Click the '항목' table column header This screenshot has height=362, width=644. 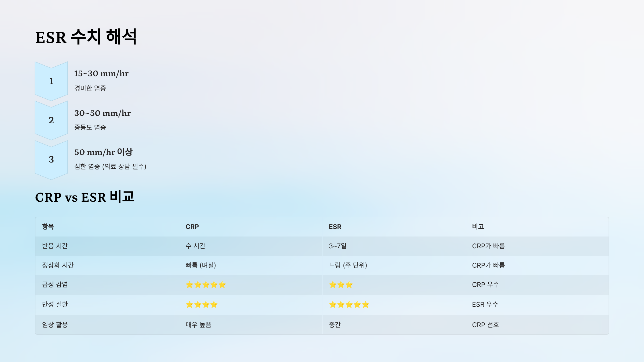pos(48,227)
